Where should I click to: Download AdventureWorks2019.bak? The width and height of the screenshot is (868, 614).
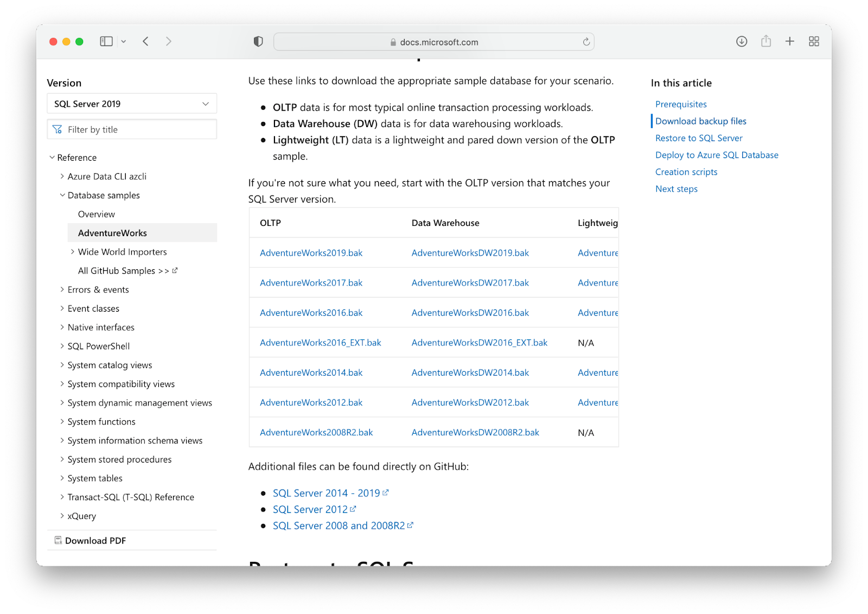[311, 252]
